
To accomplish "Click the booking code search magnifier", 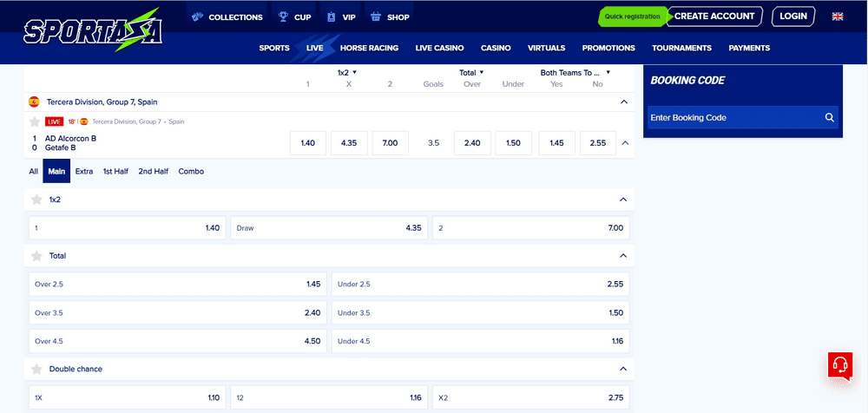I will pyautogui.click(x=829, y=117).
